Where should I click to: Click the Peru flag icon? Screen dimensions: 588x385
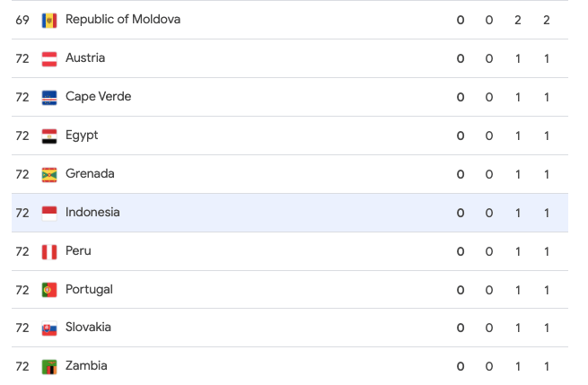(x=49, y=251)
